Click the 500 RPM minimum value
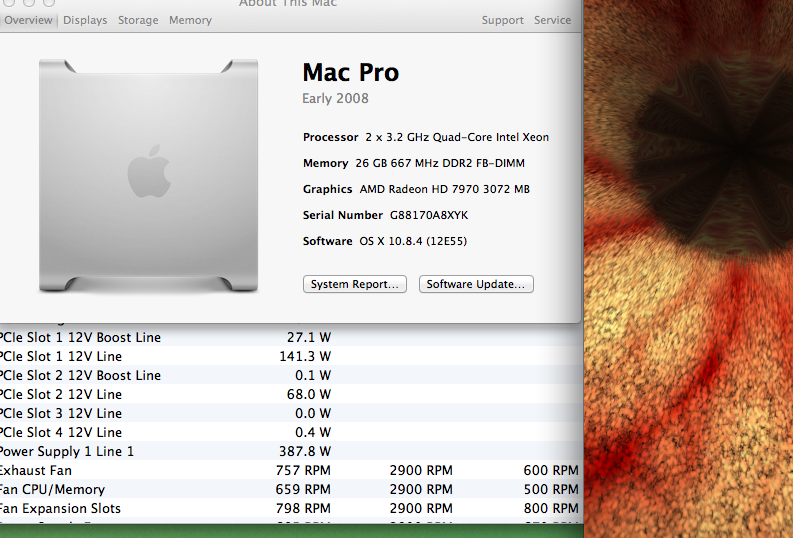Screen dimensions: 793x538 (551, 489)
